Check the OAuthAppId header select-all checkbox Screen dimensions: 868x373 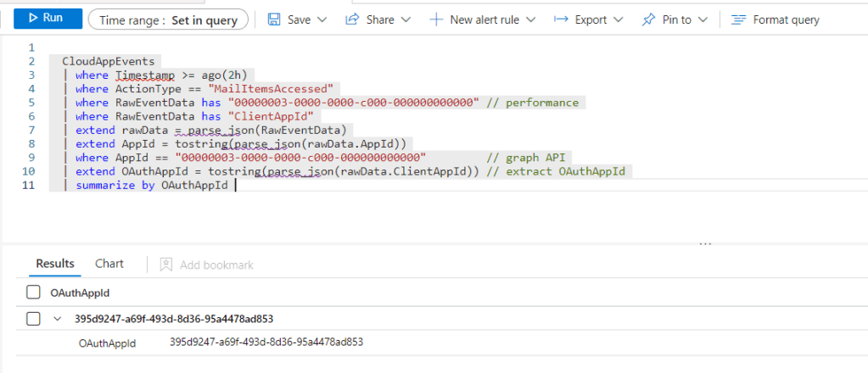(33, 292)
